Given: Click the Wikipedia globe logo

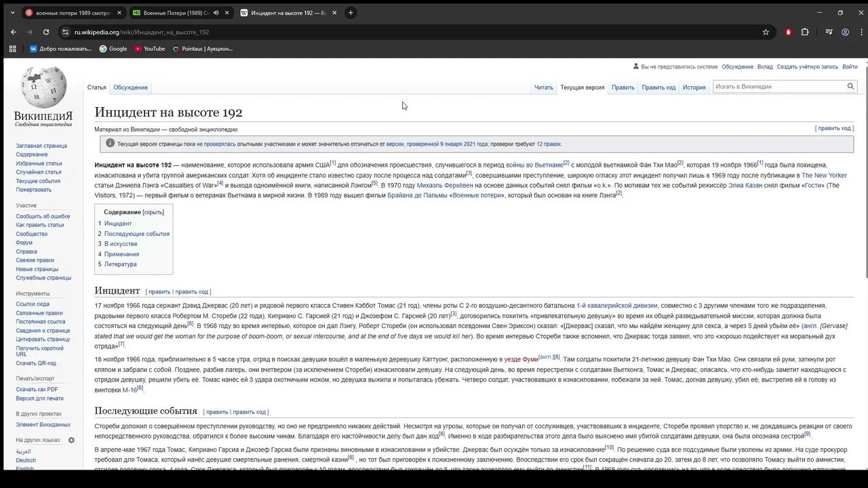Looking at the screenshot, I should coord(43,87).
